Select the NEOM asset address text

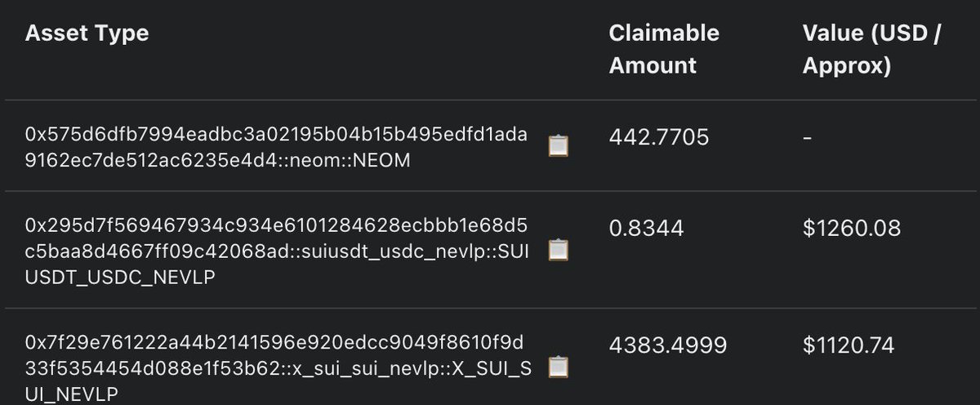point(277,147)
